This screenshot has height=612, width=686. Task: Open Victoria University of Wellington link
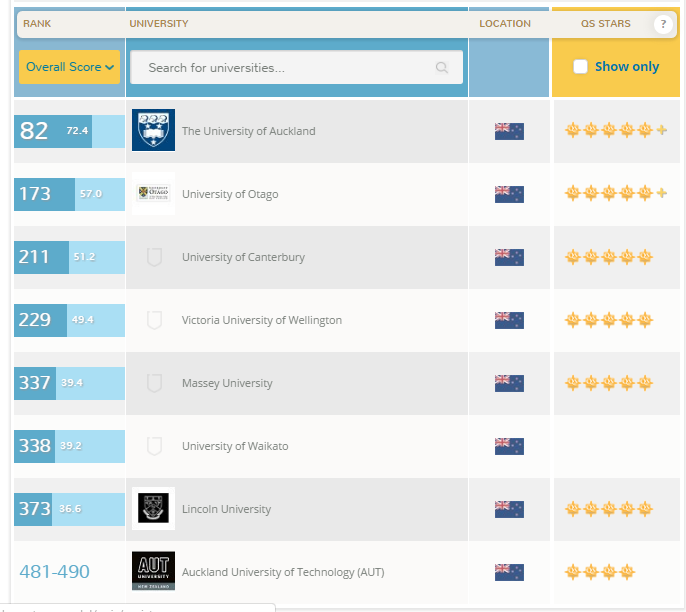point(262,320)
